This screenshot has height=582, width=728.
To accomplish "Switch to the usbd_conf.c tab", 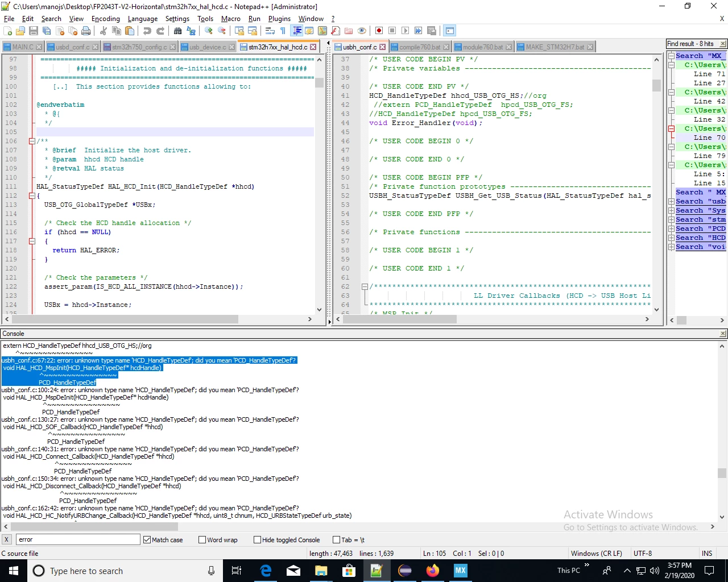I will pos(72,47).
